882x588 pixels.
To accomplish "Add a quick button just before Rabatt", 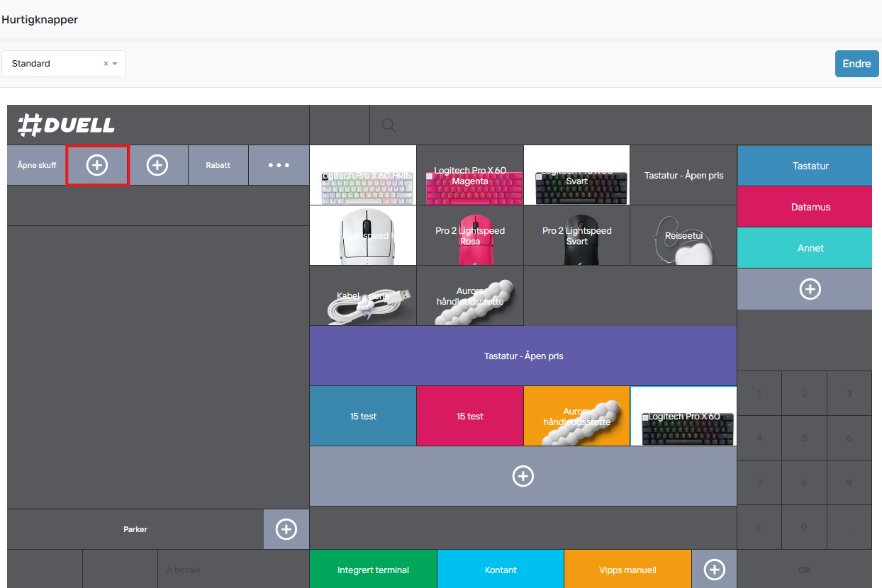I will (x=157, y=165).
